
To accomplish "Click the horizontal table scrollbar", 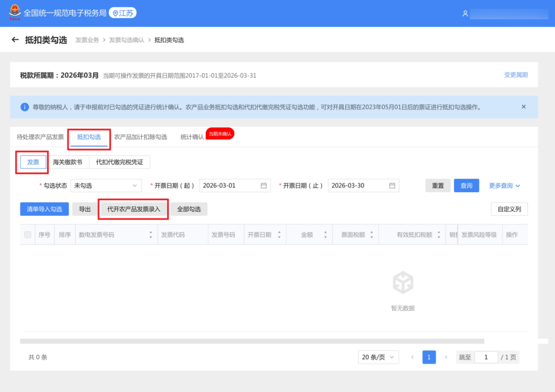I will [x=252, y=341].
